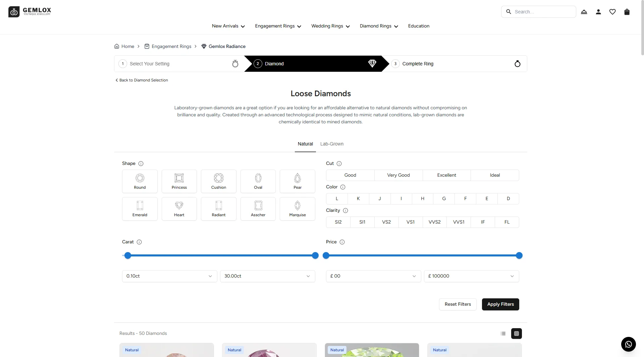Select VS1 clarity grade
Viewport: 644px width, 357px height.
pos(410,222)
